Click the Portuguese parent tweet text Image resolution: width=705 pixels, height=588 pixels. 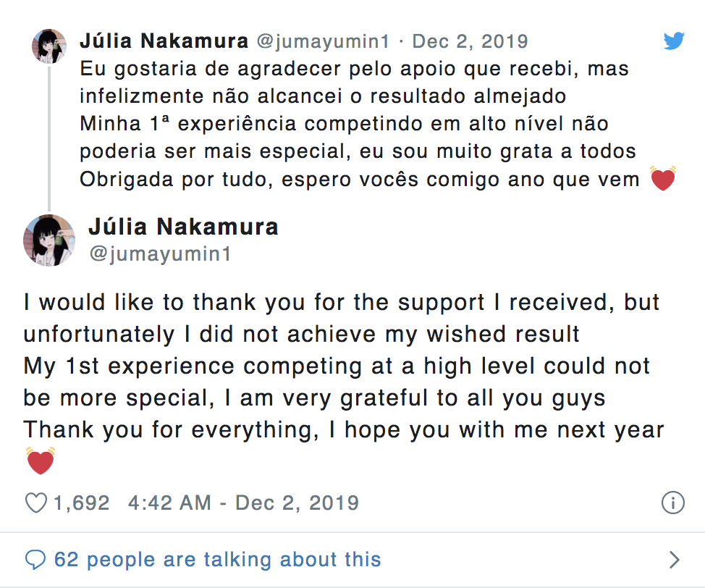coord(355,123)
